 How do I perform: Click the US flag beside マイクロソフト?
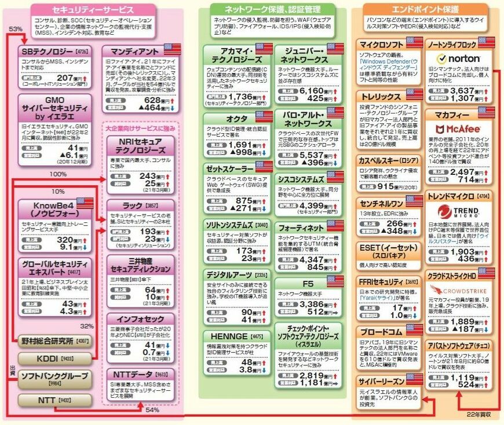[x=414, y=42]
